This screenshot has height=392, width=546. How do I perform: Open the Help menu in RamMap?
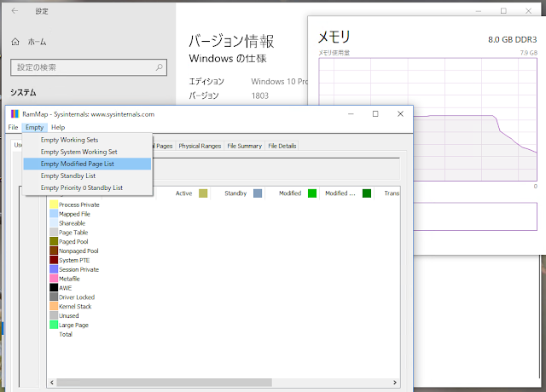tap(58, 127)
